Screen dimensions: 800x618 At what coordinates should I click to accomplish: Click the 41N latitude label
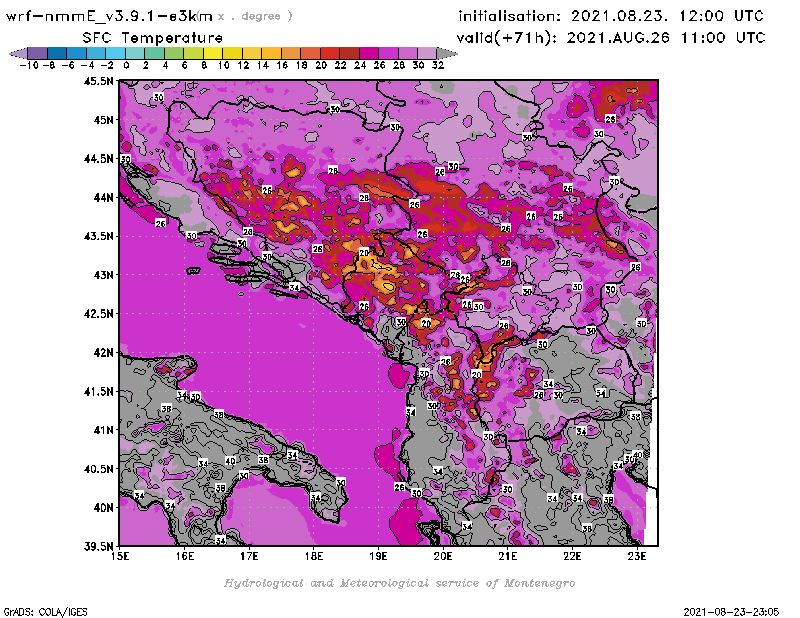(x=103, y=430)
